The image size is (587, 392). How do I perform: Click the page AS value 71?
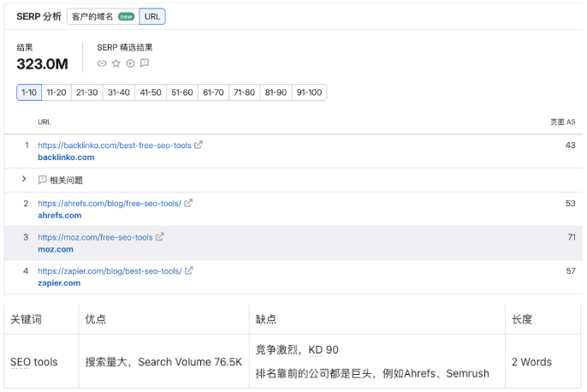[x=572, y=237]
